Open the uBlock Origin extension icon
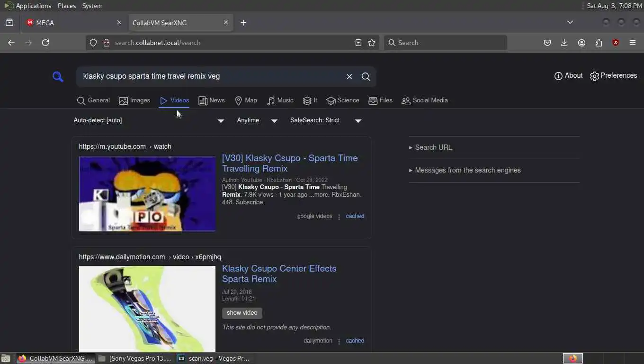Image resolution: width=644 pixels, height=364 pixels. pyautogui.click(x=616, y=43)
